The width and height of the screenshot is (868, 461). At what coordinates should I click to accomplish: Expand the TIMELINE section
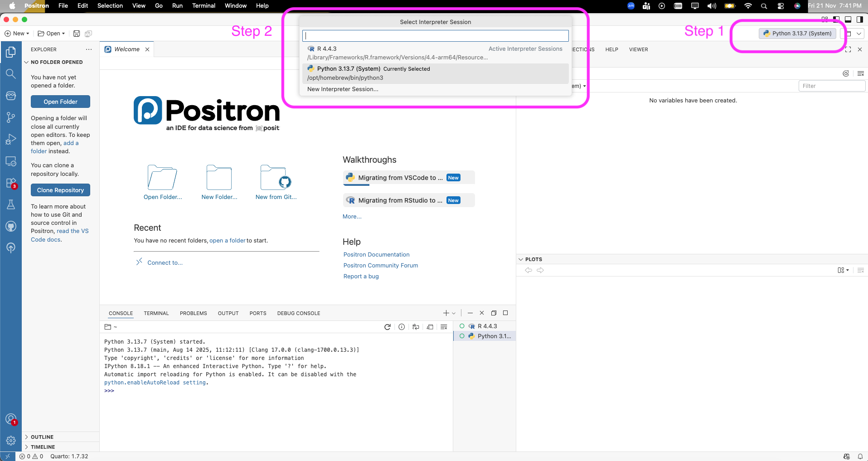(43, 447)
